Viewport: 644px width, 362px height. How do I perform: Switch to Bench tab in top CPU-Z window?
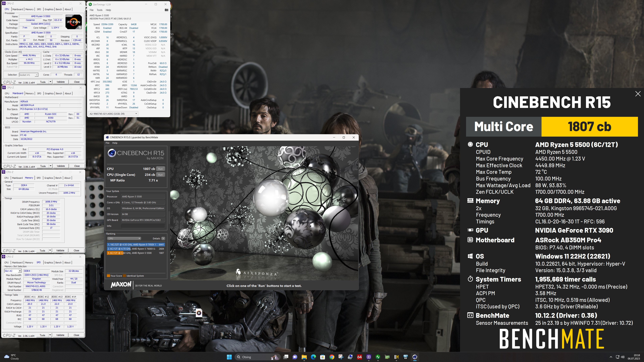(59, 9)
